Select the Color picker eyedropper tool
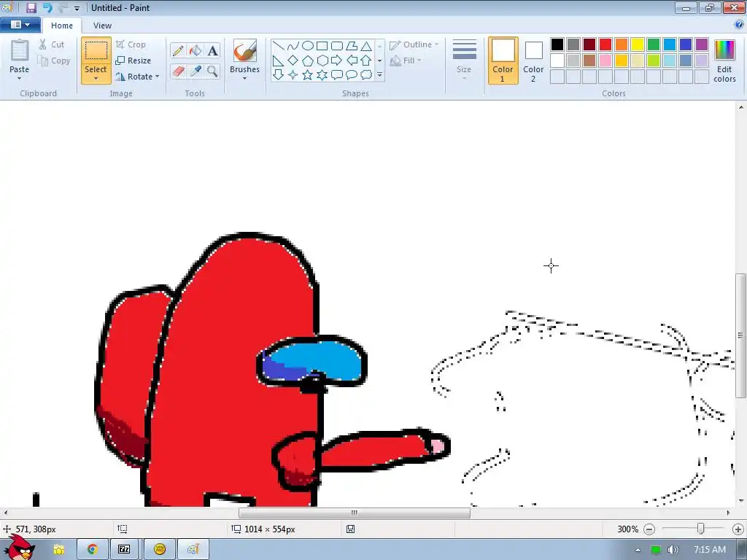Viewport: 747px width, 560px height. [196, 71]
